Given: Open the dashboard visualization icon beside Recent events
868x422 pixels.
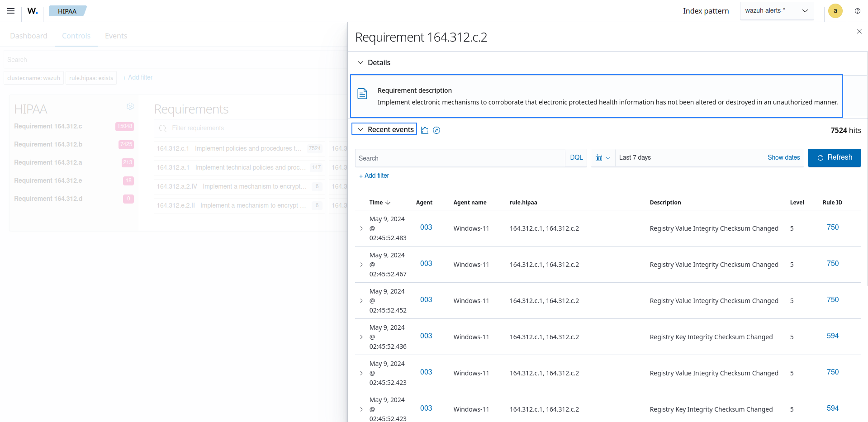Looking at the screenshot, I should [424, 130].
